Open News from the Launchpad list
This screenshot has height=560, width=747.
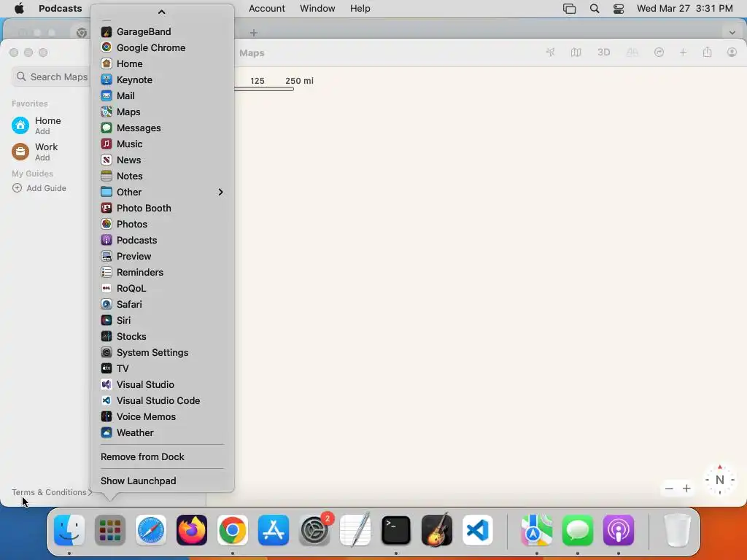pos(162,160)
